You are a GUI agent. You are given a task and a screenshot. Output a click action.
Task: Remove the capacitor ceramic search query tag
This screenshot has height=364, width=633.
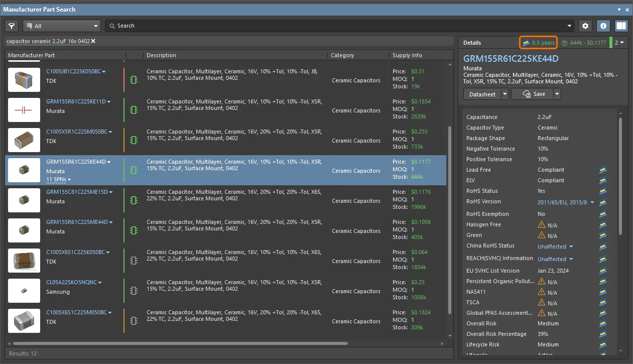(x=93, y=41)
